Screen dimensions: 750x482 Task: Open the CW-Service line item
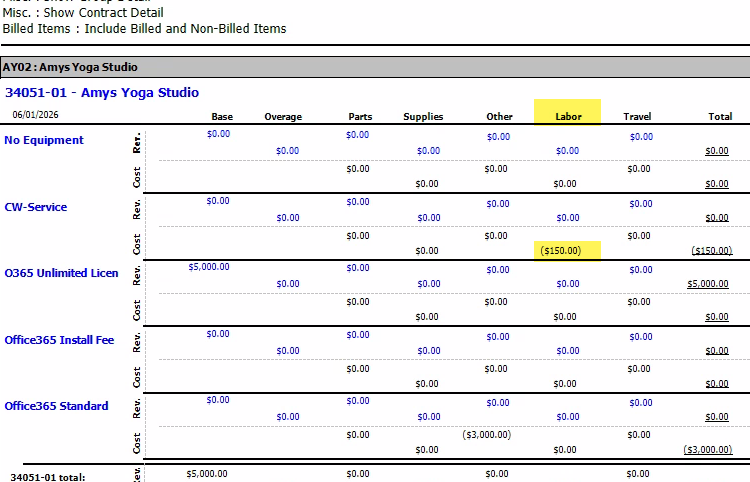(x=36, y=207)
